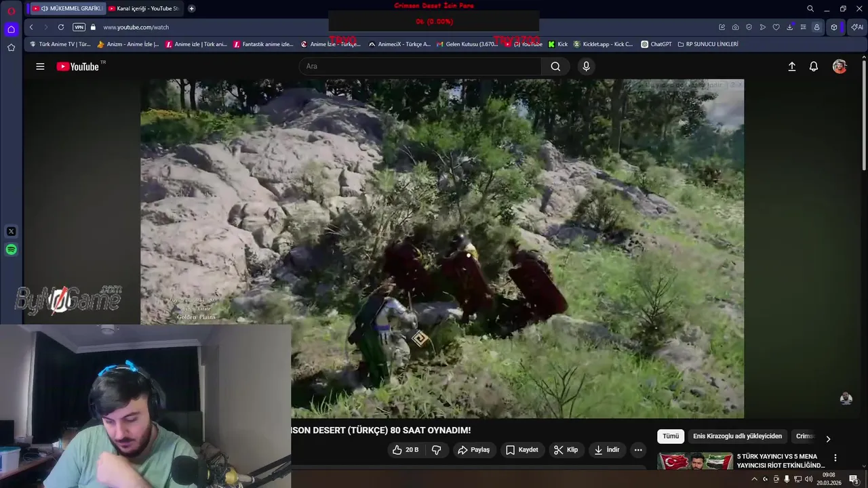This screenshot has height=488, width=868.
Task: Share the video with Paylaş
Action: (x=473, y=450)
